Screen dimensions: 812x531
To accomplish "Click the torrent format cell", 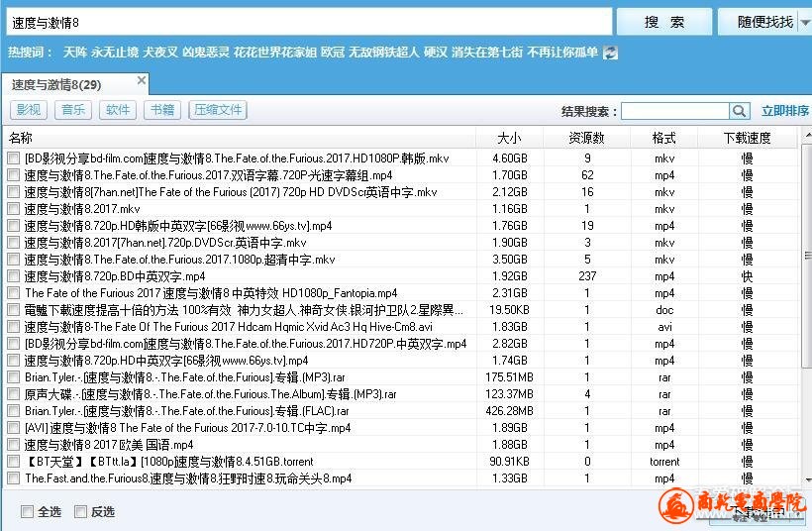I will (x=664, y=462).
